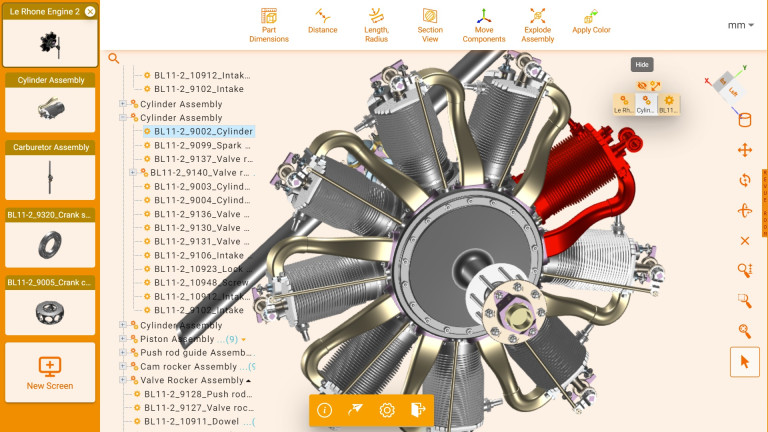Open the Part Dimensions tool
The height and width of the screenshot is (432, 768).
(268, 25)
